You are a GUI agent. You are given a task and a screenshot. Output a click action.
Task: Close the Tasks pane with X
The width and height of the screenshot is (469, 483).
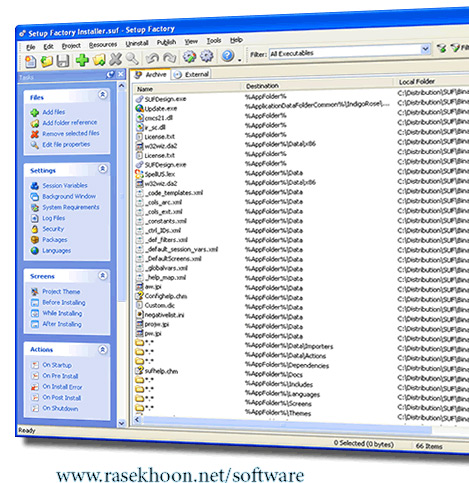121,74
